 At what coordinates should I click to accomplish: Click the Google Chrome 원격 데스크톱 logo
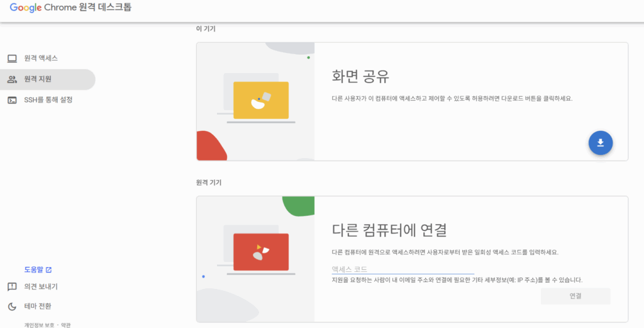(x=70, y=8)
